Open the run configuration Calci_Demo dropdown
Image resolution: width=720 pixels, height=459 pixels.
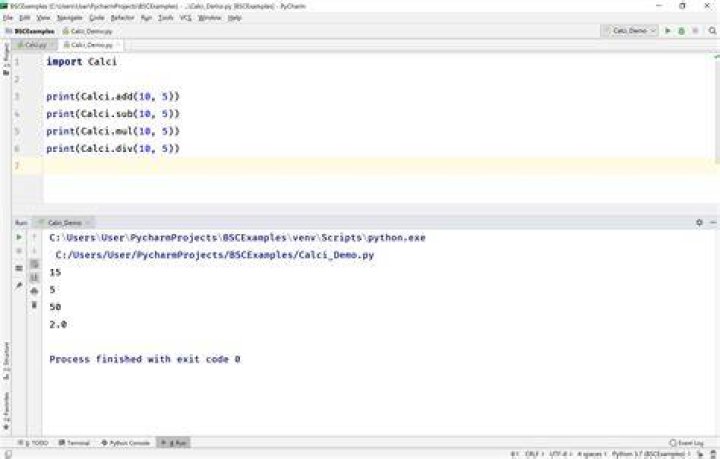click(630, 31)
